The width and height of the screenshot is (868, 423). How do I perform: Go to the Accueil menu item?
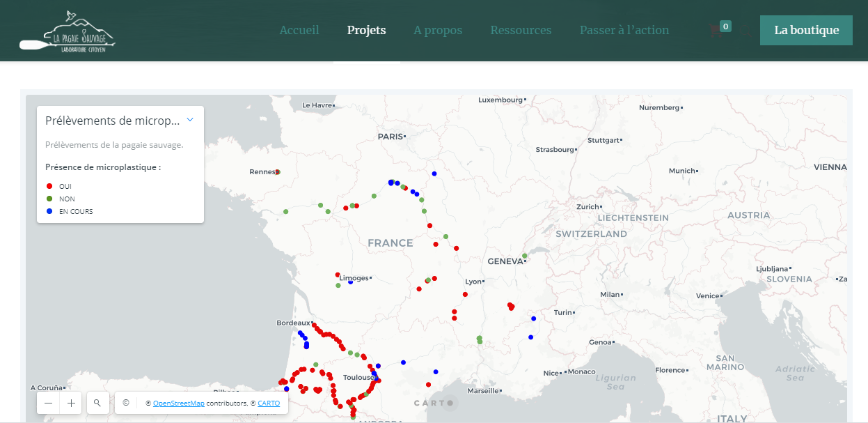pos(299,31)
